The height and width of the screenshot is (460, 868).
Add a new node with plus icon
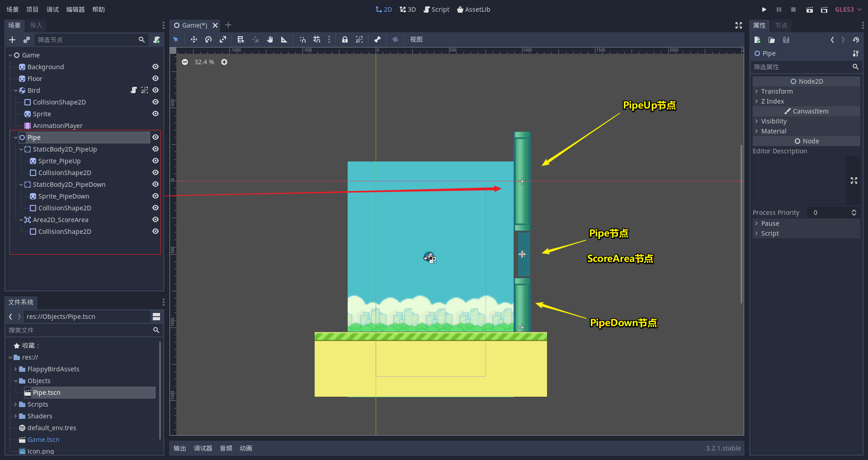[x=12, y=40]
